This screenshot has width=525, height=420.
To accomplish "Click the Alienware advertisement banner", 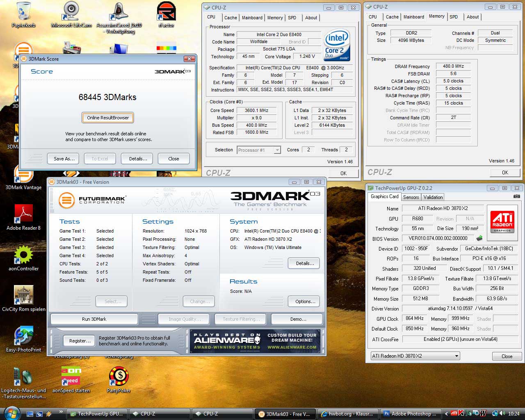I will [256, 341].
